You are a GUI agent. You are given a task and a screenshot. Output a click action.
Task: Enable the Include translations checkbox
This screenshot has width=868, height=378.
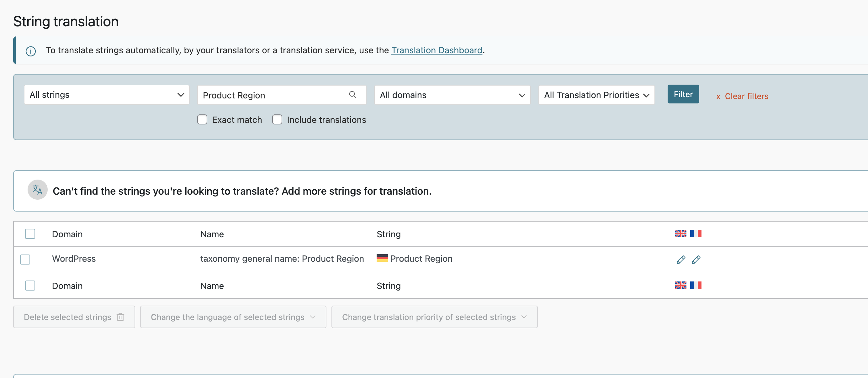[277, 120]
